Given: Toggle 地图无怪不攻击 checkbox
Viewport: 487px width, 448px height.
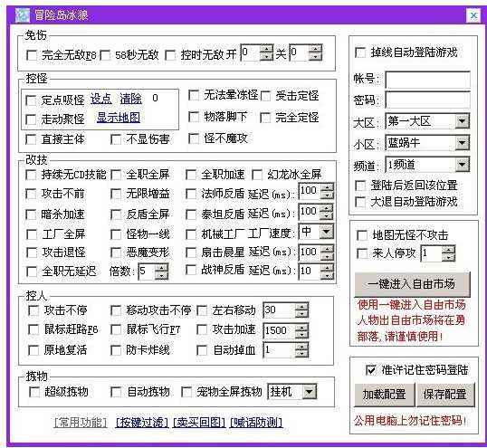Looking at the screenshot, I should click(x=362, y=235).
